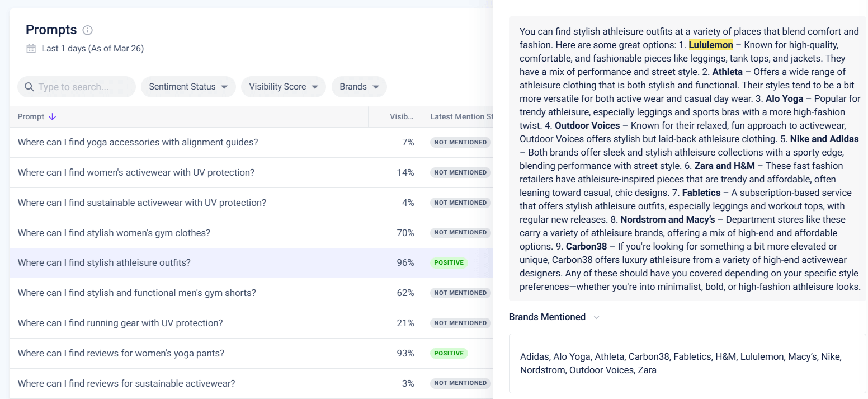Image resolution: width=868 pixels, height=399 pixels.
Task: Click the Brands Mentioned heading
Action: coord(547,317)
